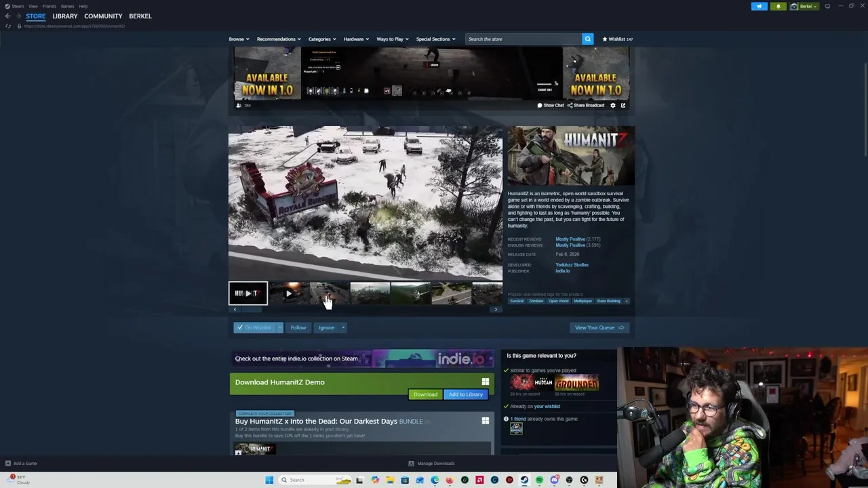Open the View menu
Screen dimensions: 868x488
coord(33,6)
